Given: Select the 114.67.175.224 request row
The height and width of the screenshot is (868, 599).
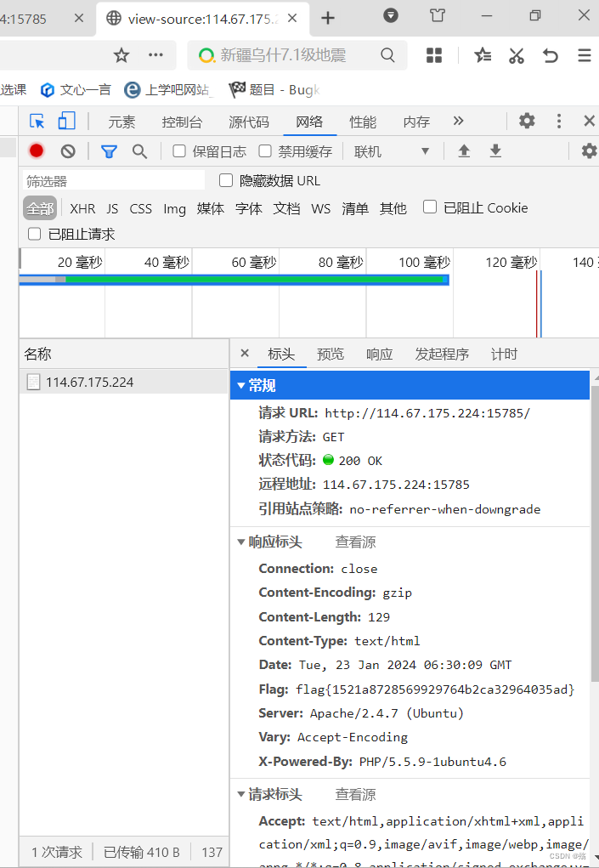Looking at the screenshot, I should point(124,382).
